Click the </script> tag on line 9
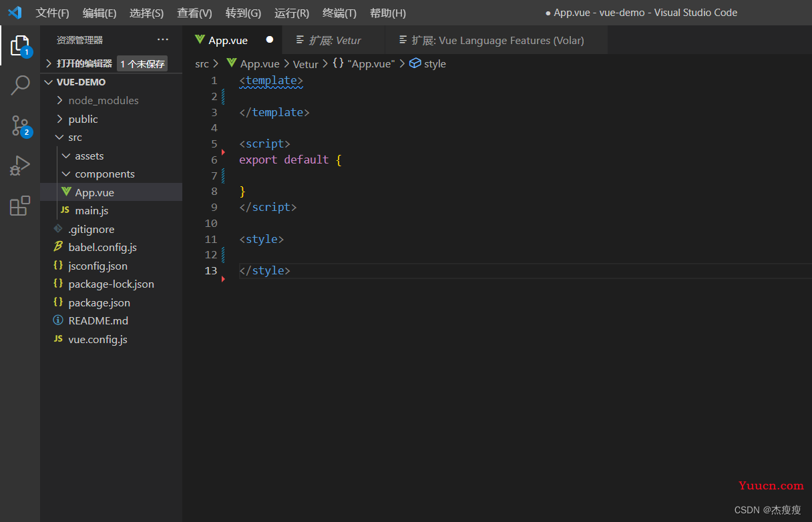The width and height of the screenshot is (812, 522). point(268,207)
